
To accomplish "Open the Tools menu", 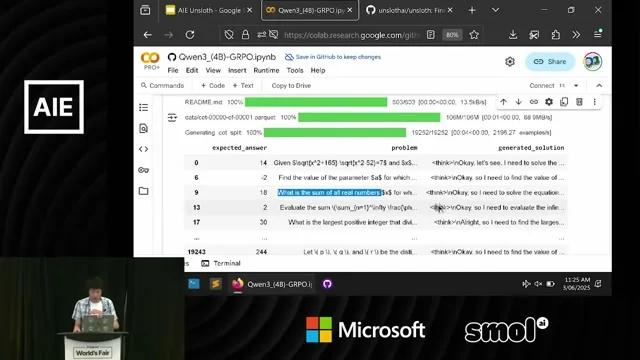I will tap(295, 70).
